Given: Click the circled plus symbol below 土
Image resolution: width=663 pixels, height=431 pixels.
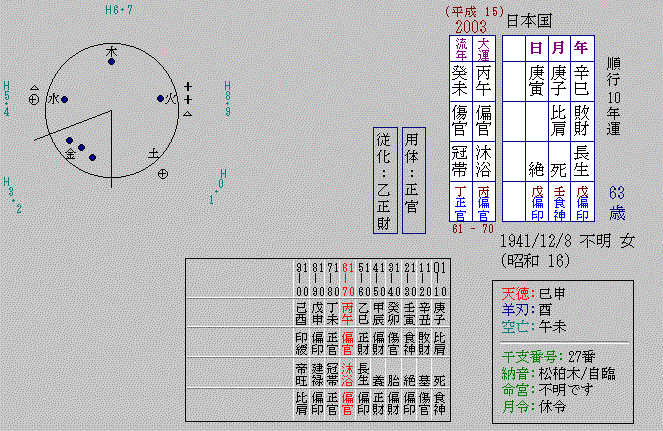Looking at the screenshot, I should (163, 174).
